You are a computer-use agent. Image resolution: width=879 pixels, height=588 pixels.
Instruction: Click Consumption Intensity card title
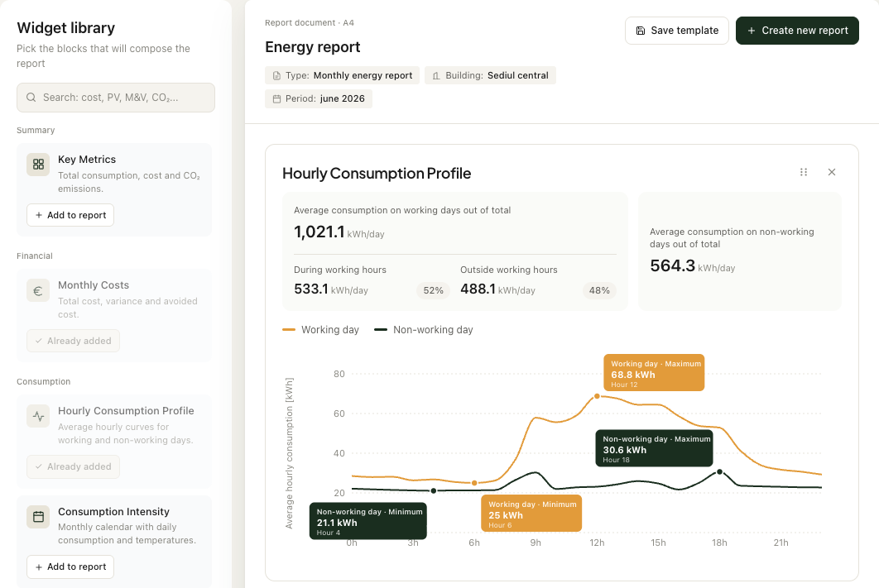(113, 512)
